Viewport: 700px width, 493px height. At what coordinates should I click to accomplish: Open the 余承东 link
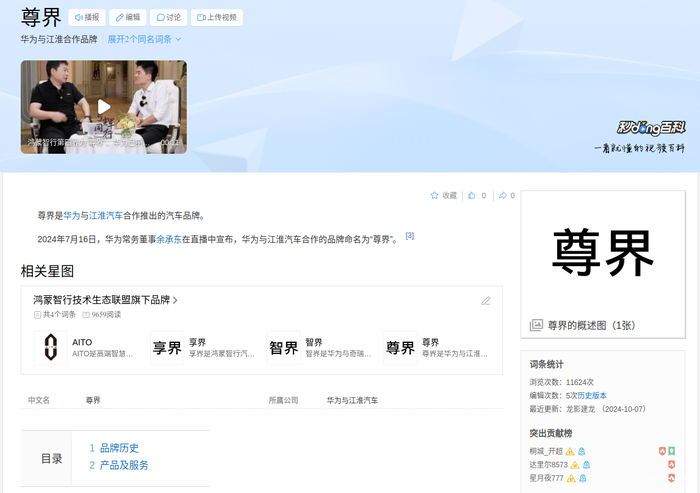click(169, 239)
